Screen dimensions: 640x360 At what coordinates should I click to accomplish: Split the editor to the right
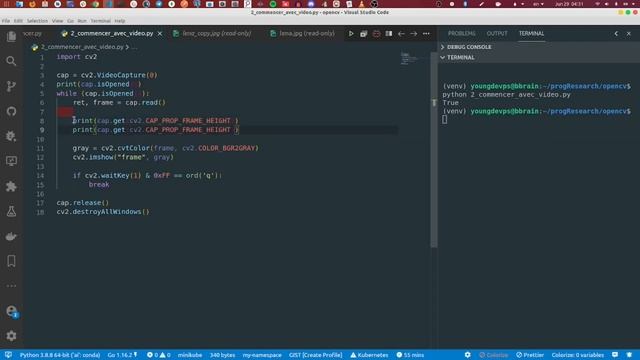(389, 33)
